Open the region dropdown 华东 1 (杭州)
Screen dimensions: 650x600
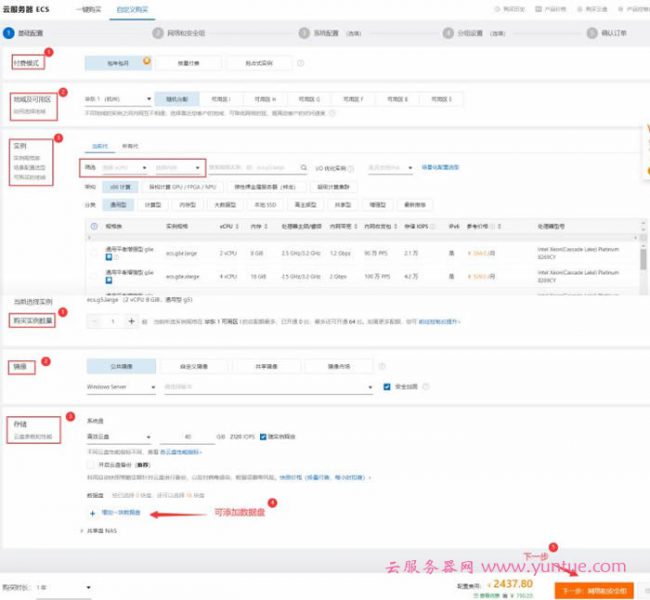pyautogui.click(x=118, y=99)
